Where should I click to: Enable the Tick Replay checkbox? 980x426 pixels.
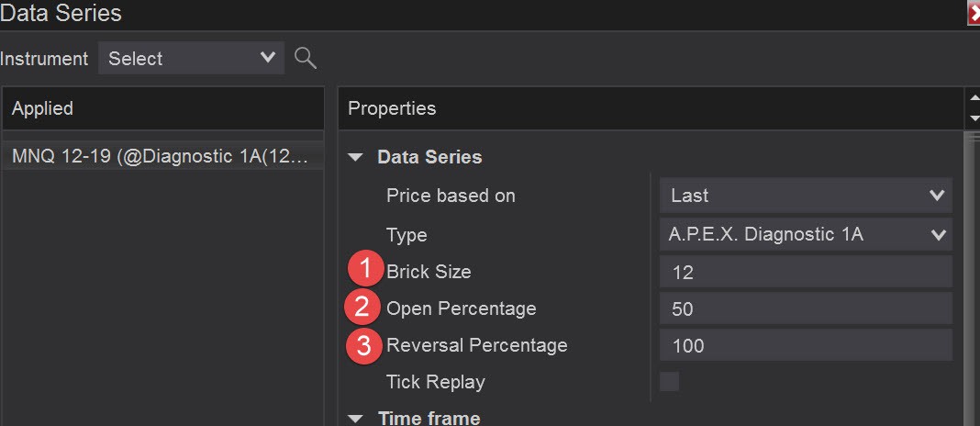pos(670,382)
